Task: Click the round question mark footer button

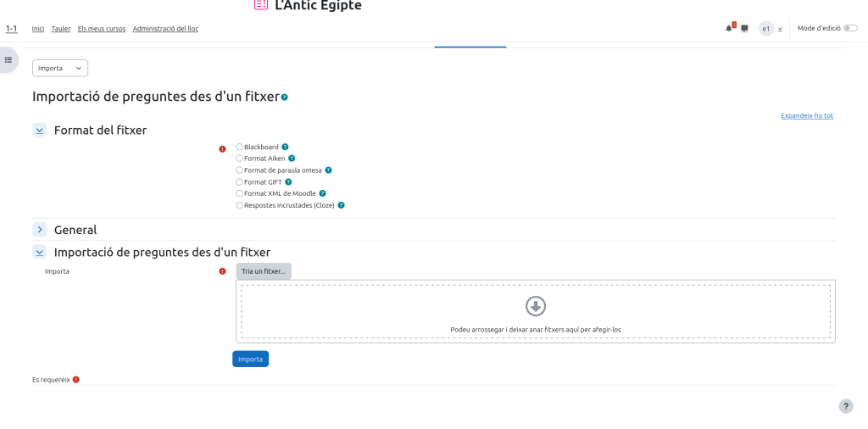Action: point(845,406)
